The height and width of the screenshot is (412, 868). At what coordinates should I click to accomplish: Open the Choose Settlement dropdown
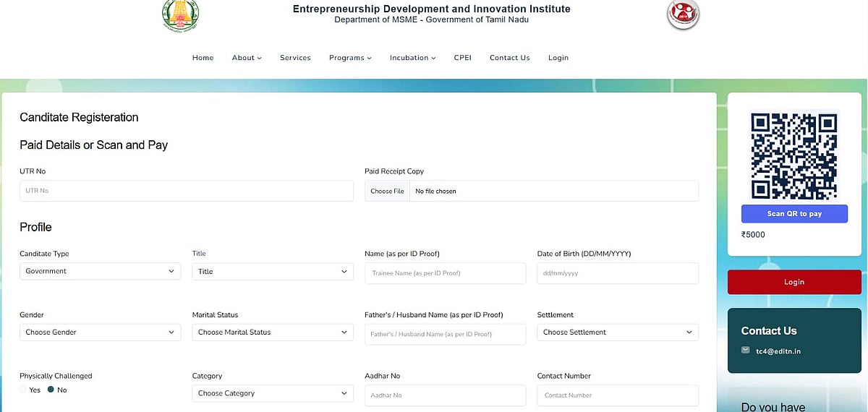coord(617,332)
